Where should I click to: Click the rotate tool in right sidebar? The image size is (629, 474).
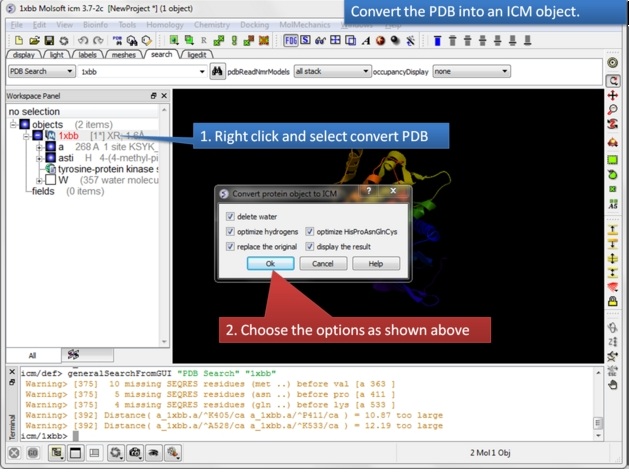pyautogui.click(x=613, y=79)
